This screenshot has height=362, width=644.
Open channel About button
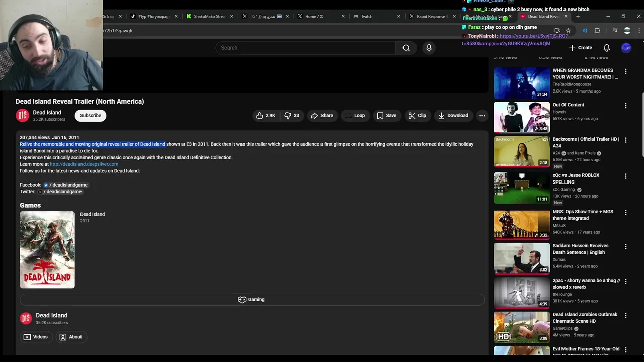(x=70, y=337)
